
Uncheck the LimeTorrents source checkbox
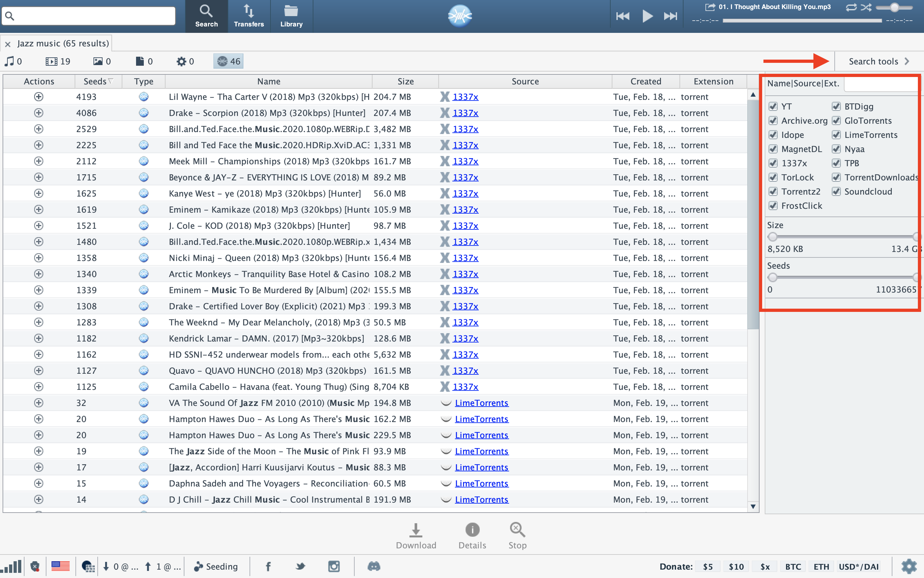coord(836,135)
